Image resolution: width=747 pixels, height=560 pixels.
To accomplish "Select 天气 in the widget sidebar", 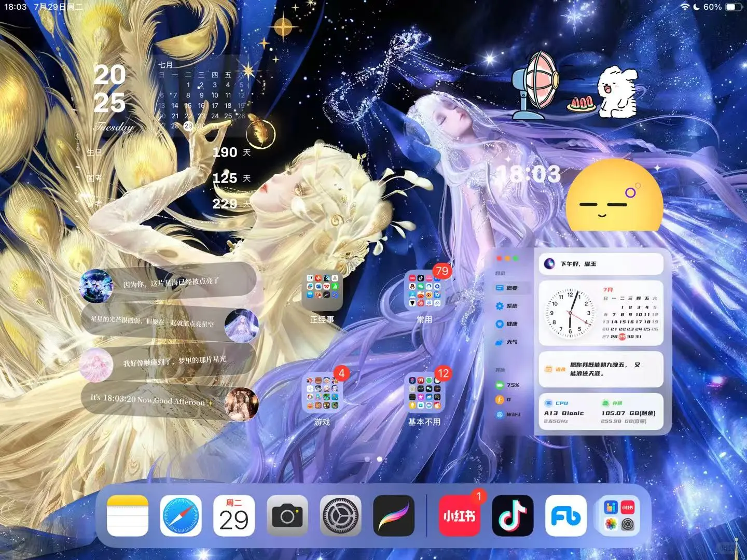I will click(x=506, y=342).
